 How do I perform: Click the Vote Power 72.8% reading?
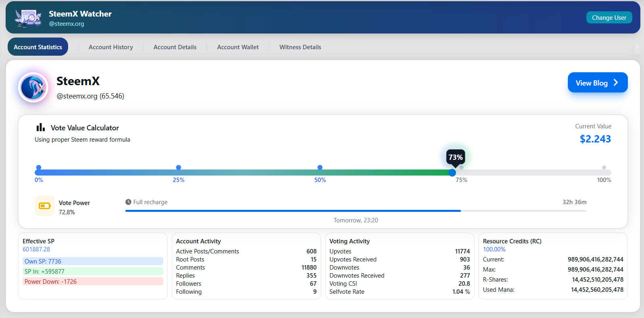click(x=67, y=212)
